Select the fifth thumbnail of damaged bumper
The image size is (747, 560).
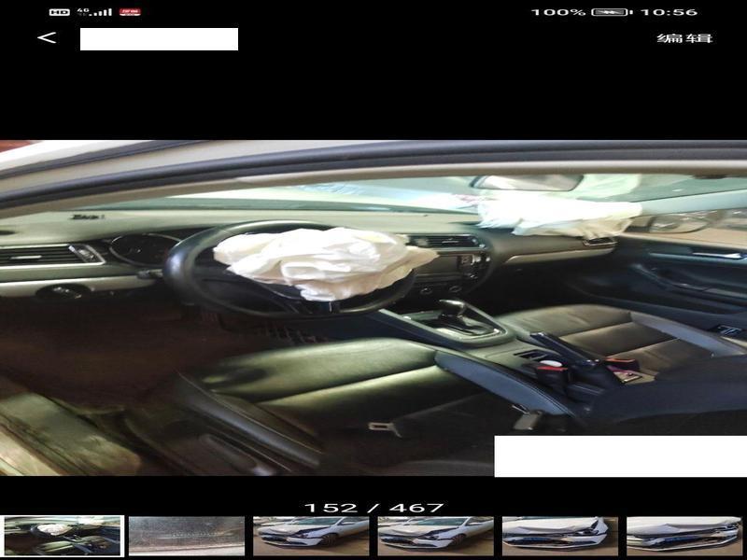click(560, 536)
